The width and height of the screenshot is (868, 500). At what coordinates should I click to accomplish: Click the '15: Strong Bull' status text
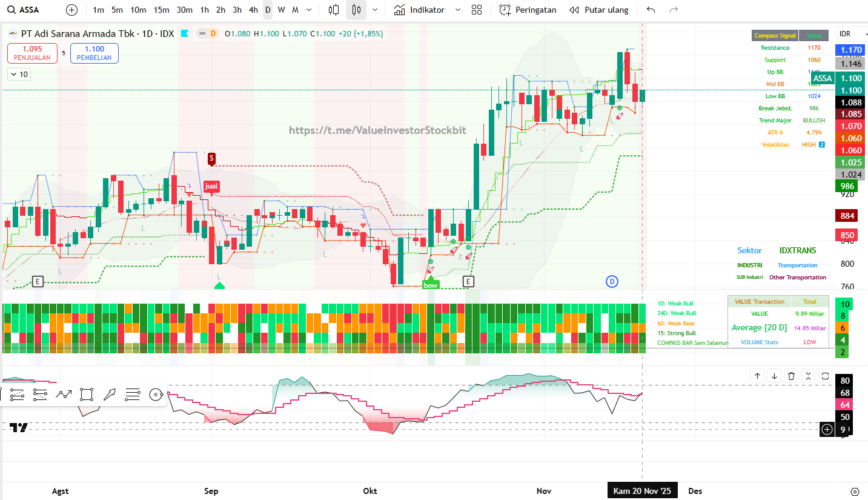point(677,333)
